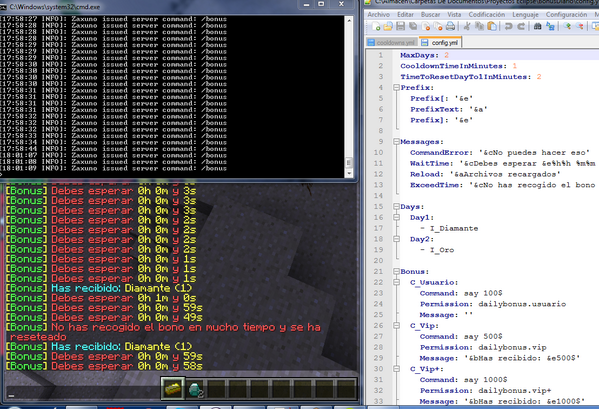Click the 'Permission: dailybonus.vip' line
The image size is (599, 409).
pos(483,347)
